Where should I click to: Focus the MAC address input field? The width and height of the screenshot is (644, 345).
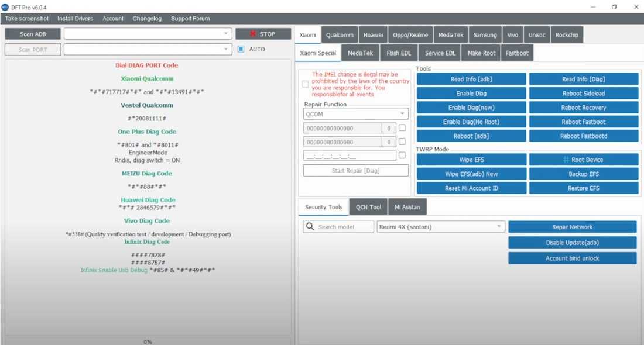tap(350, 156)
